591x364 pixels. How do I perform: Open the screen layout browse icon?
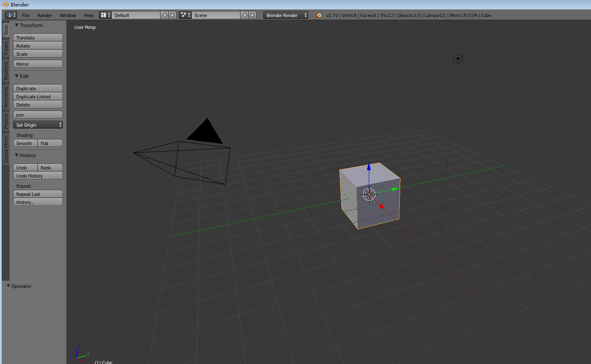105,15
